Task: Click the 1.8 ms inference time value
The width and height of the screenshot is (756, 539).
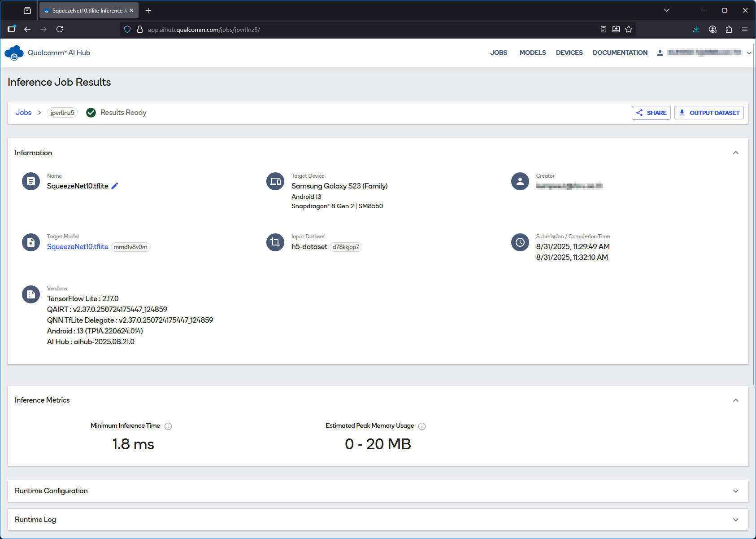Action: tap(133, 444)
